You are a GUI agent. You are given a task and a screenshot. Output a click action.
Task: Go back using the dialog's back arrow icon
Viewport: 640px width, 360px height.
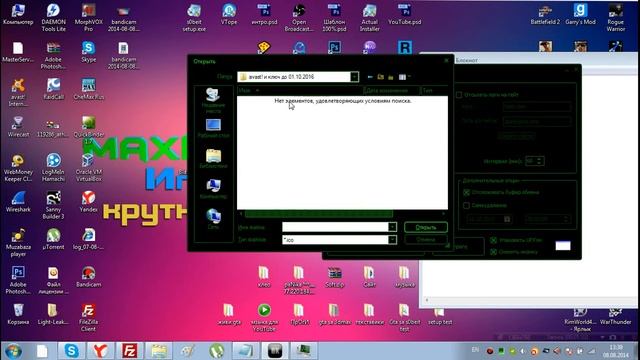[370, 77]
